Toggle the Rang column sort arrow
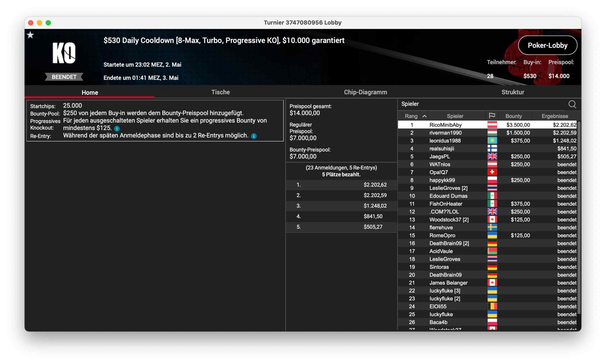This screenshot has width=606, height=364. point(424,116)
